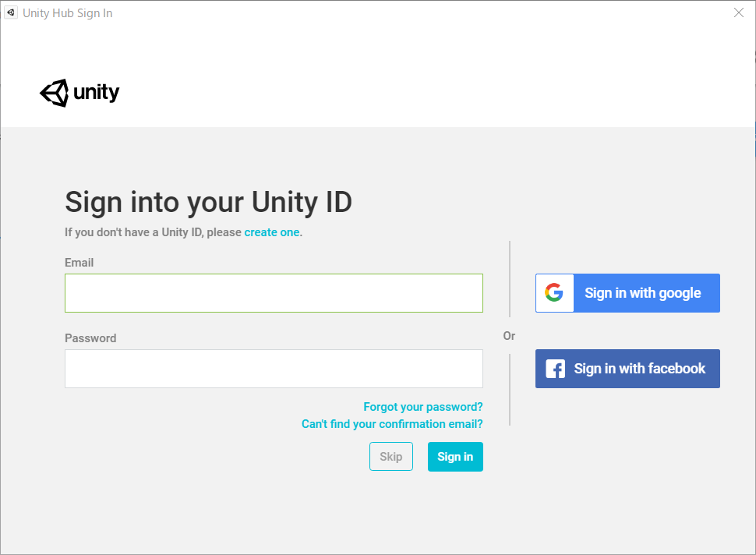Click the Unity Hub Sign In title text

coord(67,12)
